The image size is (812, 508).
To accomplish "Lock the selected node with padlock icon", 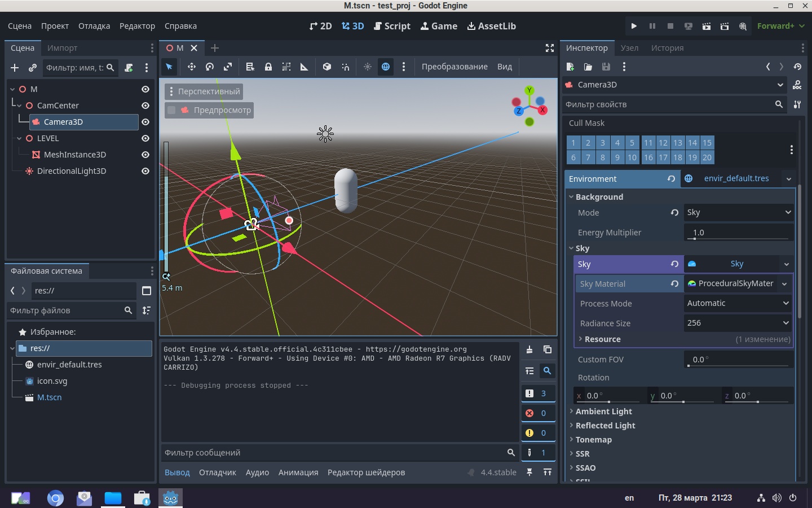I will click(268, 67).
